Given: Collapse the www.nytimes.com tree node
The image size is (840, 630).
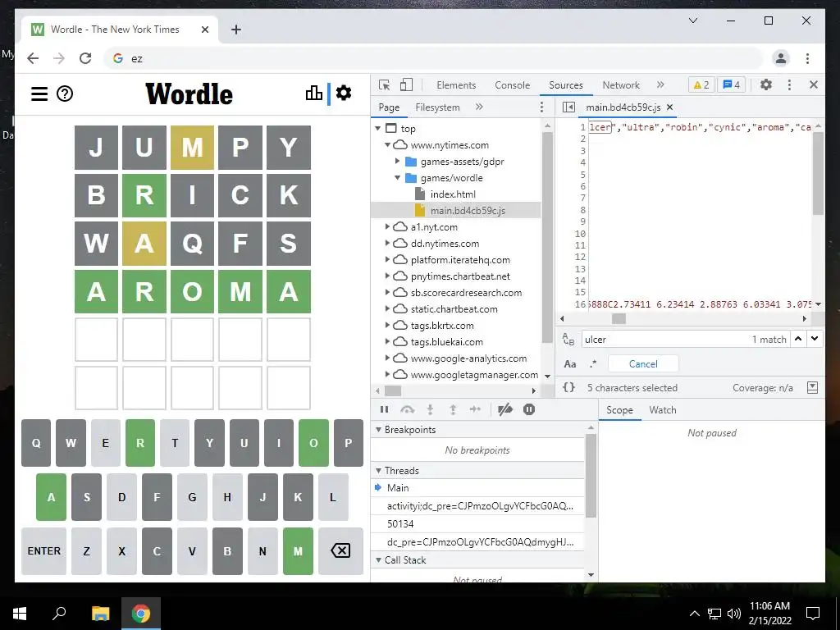Looking at the screenshot, I should pos(388,145).
